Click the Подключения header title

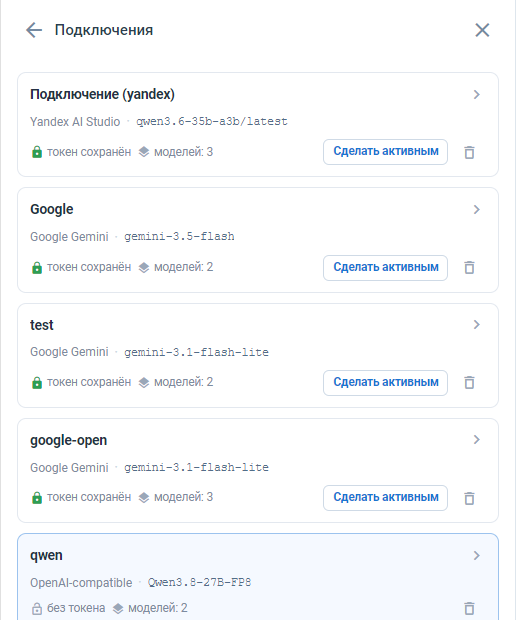(104, 30)
